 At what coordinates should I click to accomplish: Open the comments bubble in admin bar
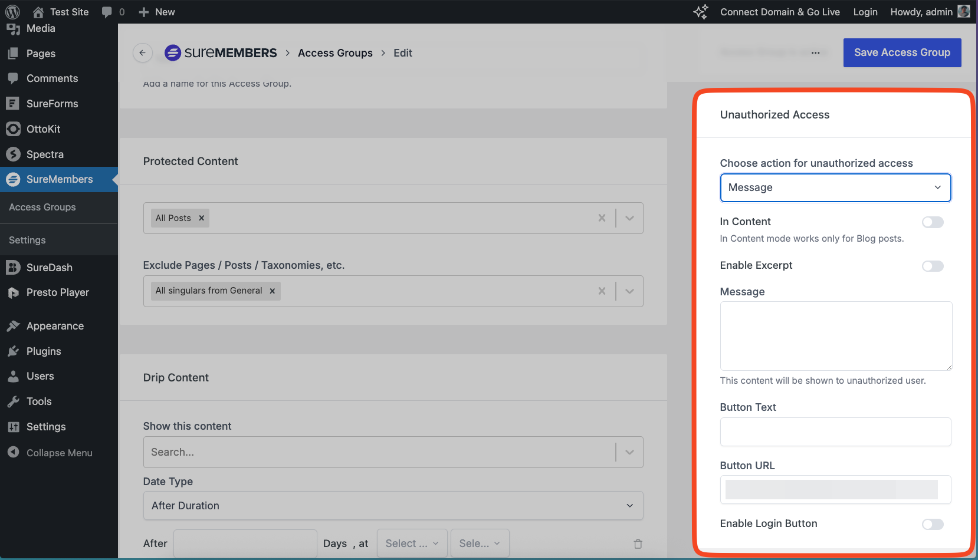pos(107,12)
